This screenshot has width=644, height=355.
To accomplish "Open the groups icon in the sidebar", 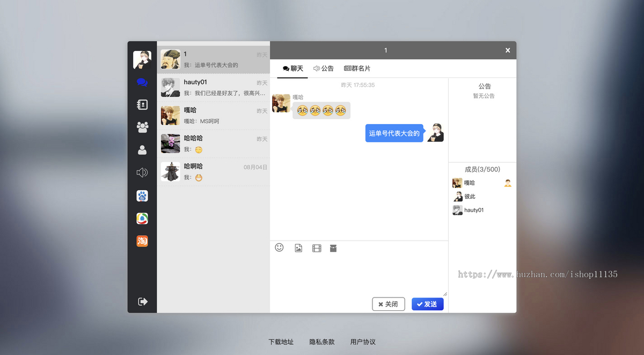I will tap(142, 127).
